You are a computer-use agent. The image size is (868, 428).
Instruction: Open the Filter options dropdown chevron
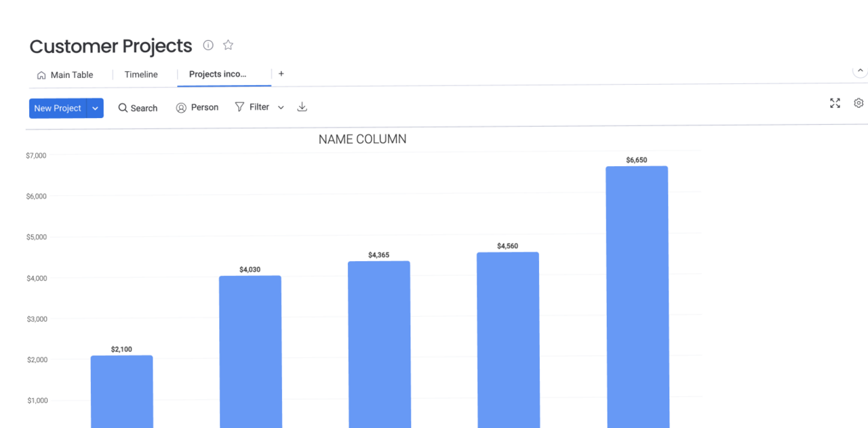coord(281,108)
